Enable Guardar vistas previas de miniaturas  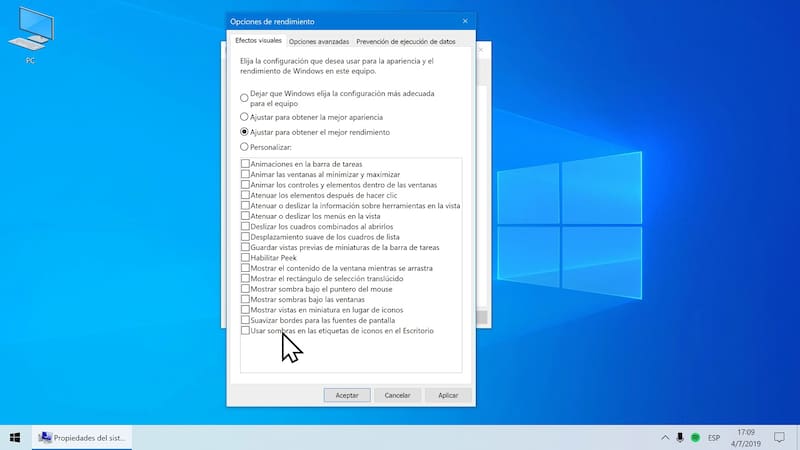click(x=245, y=247)
